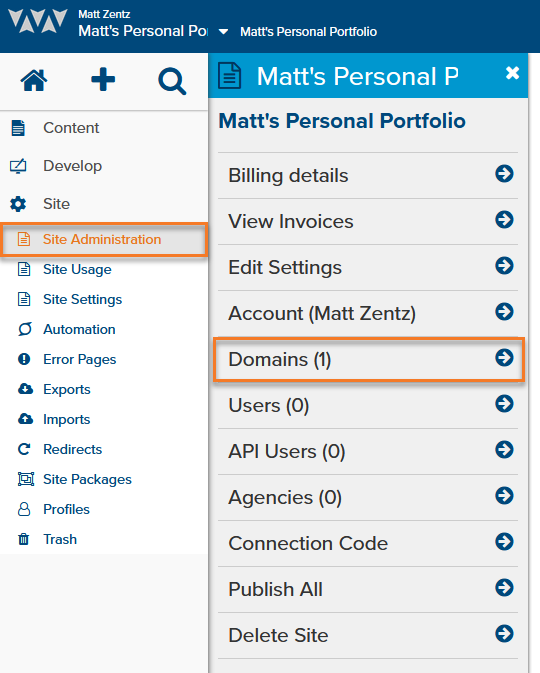Click the WebVanta logo in header

coord(38,21)
